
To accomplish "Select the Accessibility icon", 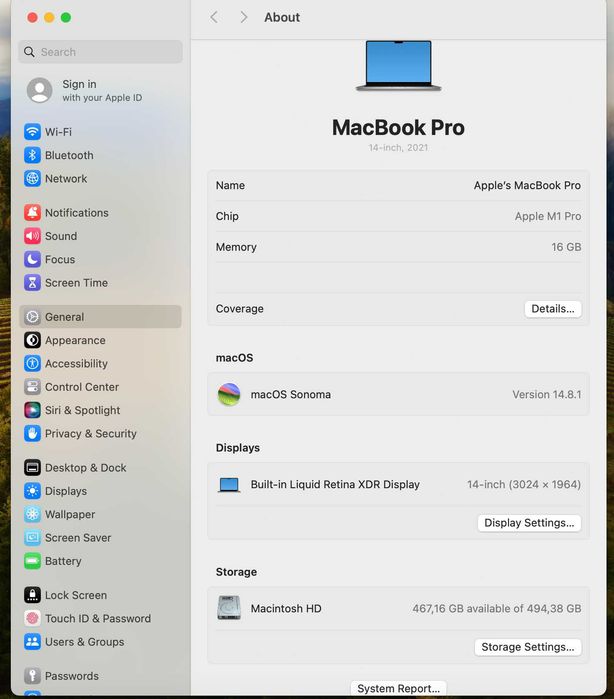I will 32,363.
